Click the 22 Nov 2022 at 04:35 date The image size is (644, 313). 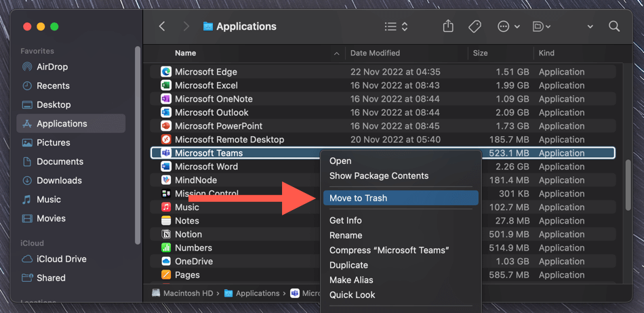(x=395, y=72)
